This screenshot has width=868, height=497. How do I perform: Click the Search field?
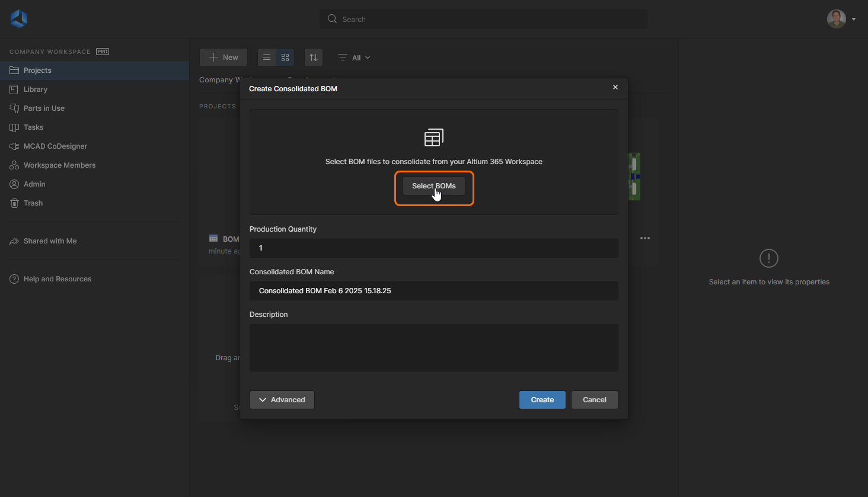(x=483, y=19)
